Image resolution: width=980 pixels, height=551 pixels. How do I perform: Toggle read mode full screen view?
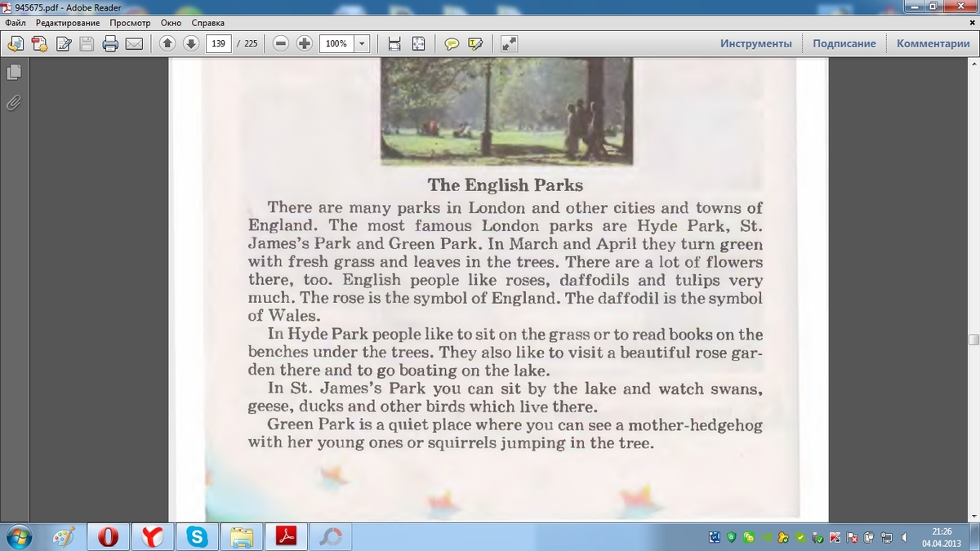(508, 44)
